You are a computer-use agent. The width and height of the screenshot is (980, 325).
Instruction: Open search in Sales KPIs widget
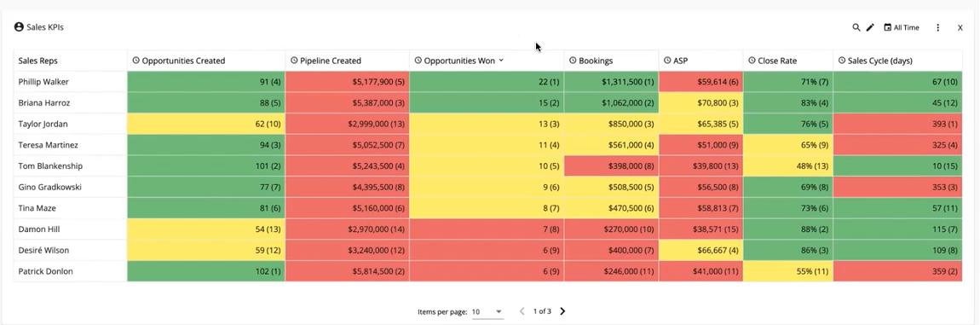pos(856,27)
